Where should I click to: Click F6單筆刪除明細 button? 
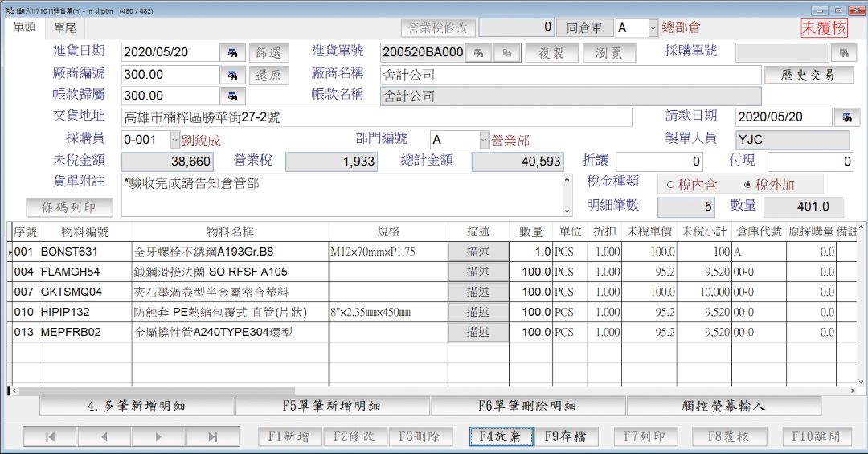[x=528, y=406]
